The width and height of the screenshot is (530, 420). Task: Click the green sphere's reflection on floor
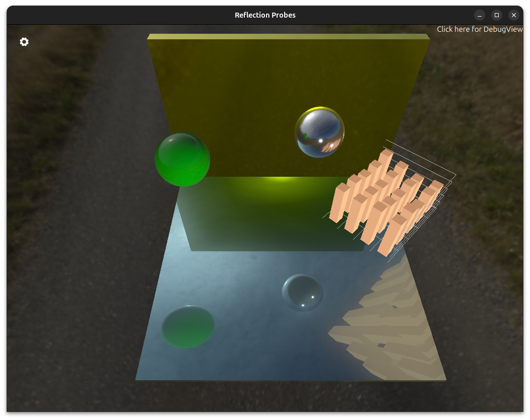(188, 326)
